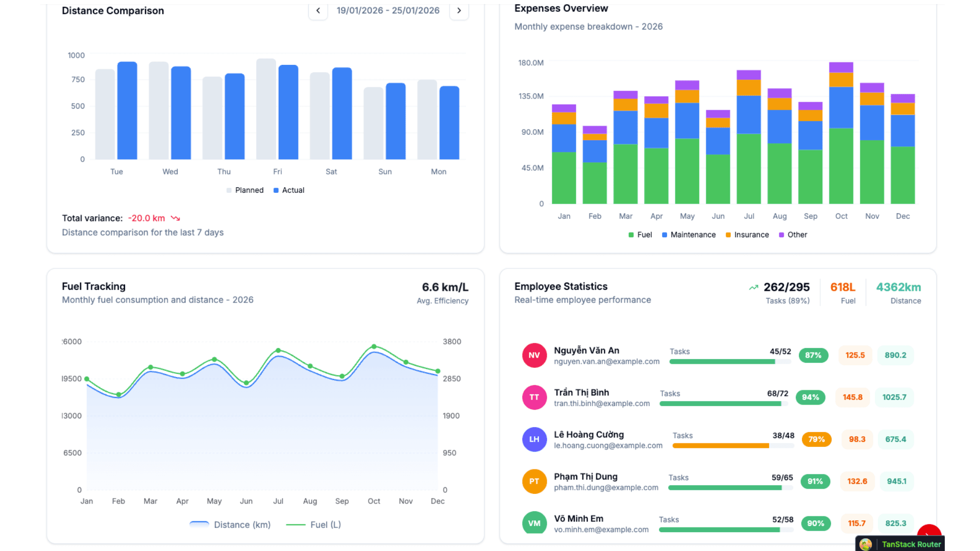
Task: Click the name Lê Hoàng Cường
Action: pyautogui.click(x=589, y=435)
